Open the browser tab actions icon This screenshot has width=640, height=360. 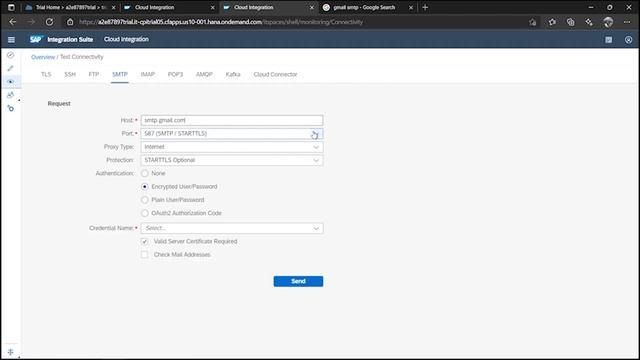pyautogui.click(x=11, y=7)
